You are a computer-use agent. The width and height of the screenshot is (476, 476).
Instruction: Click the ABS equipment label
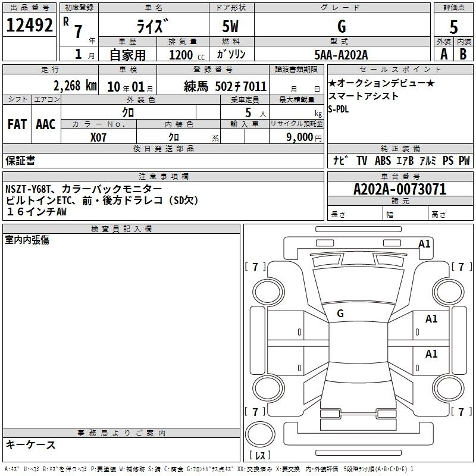383,160
